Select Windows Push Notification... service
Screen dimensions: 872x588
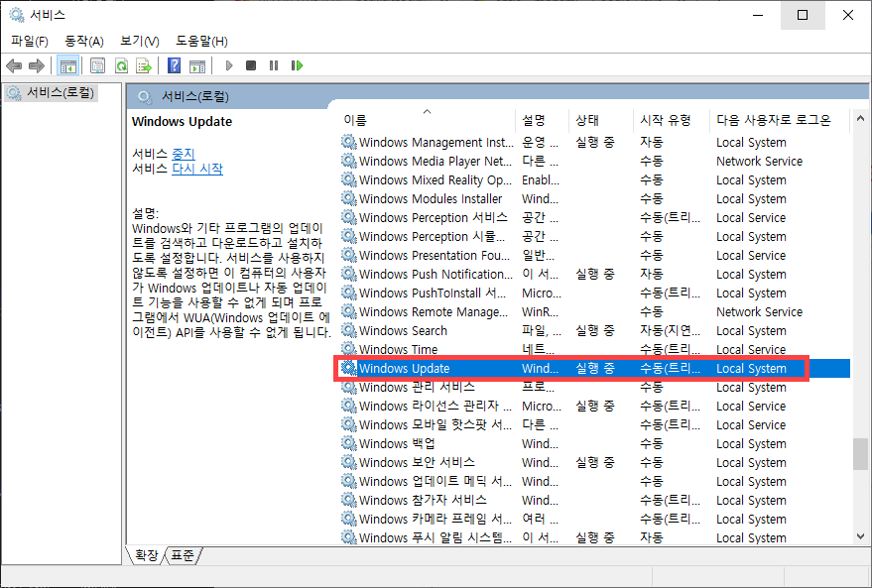click(x=594, y=275)
